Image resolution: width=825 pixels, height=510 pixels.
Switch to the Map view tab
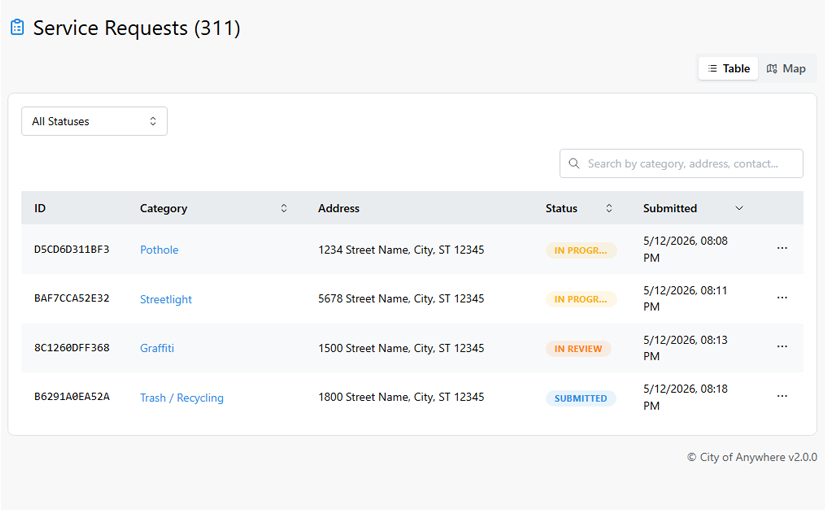[786, 68]
